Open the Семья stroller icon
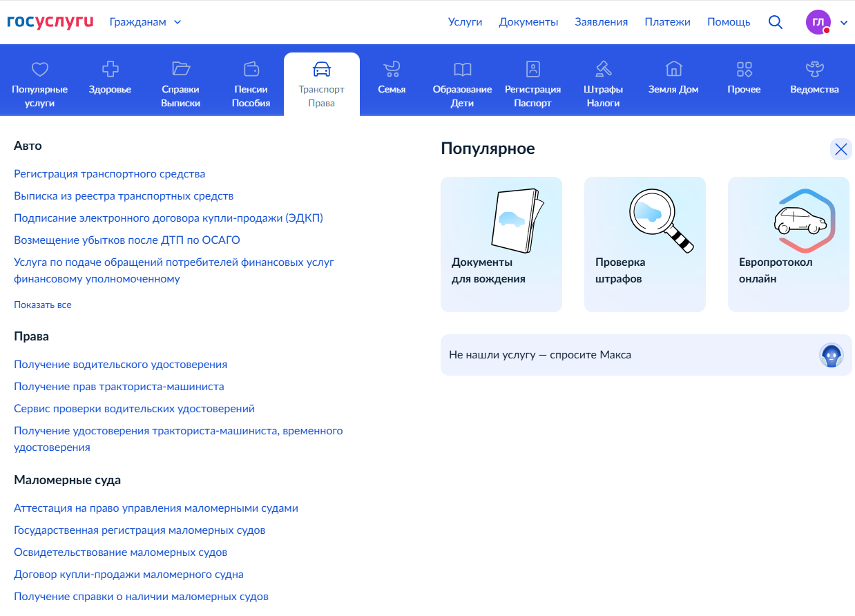Image resolution: width=855 pixels, height=616 pixels. (x=392, y=68)
